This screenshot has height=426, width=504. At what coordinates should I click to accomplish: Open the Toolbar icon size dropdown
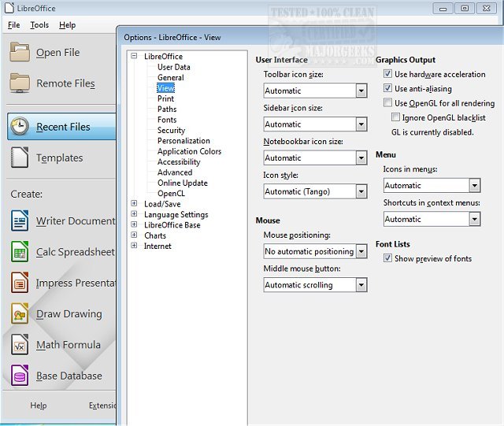[x=315, y=91]
